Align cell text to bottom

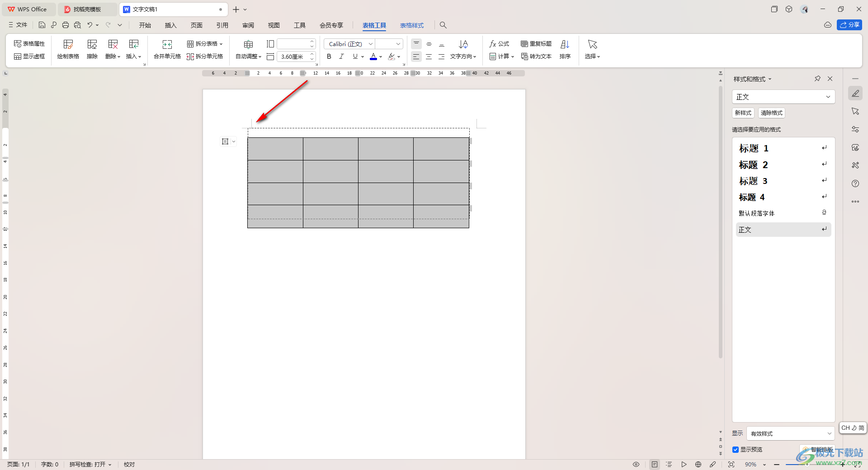tap(442, 44)
